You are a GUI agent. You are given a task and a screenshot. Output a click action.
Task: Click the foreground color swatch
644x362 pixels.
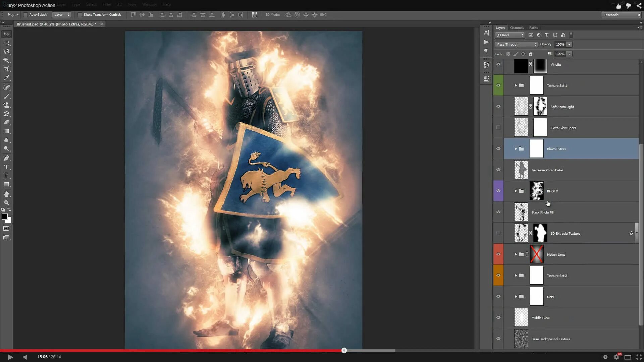click(5, 217)
